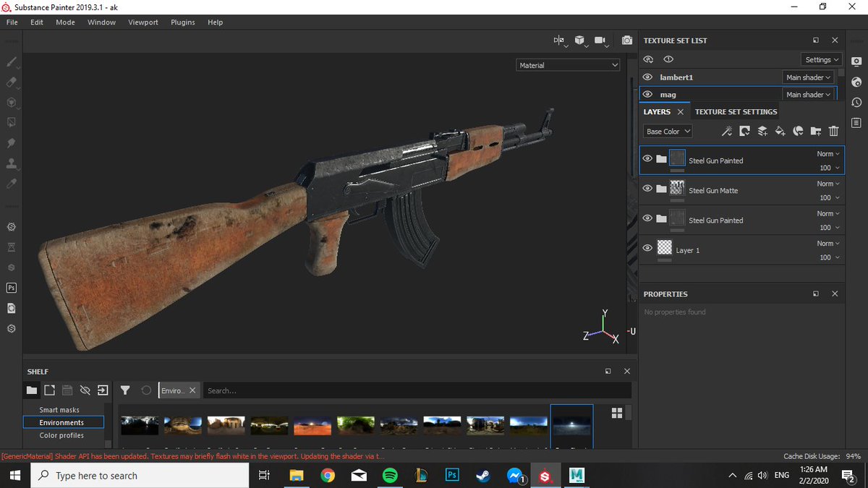This screenshot has height=488, width=868.
Task: Hide the mag texture set
Action: click(x=647, y=95)
